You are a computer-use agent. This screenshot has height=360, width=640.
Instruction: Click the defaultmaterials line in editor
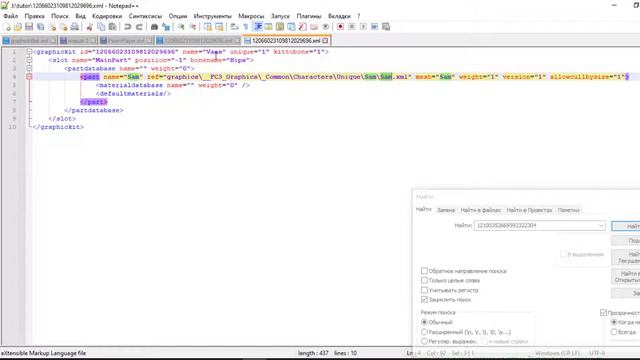pyautogui.click(x=133, y=93)
